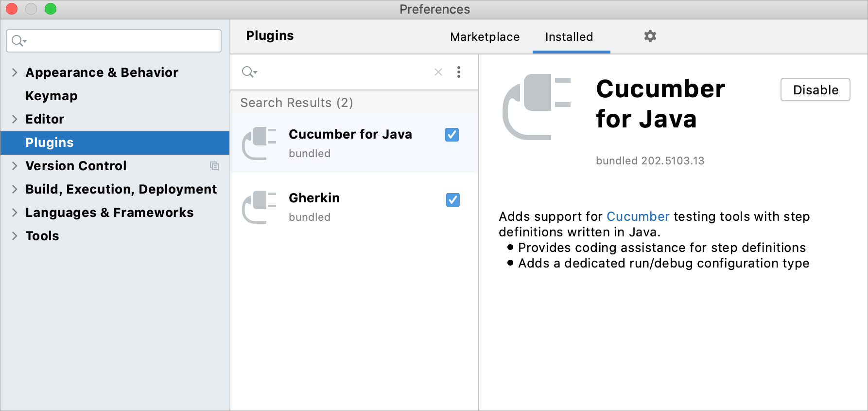This screenshot has height=411, width=868.
Task: Open the plugins settings gear menu
Action: pyautogui.click(x=650, y=36)
